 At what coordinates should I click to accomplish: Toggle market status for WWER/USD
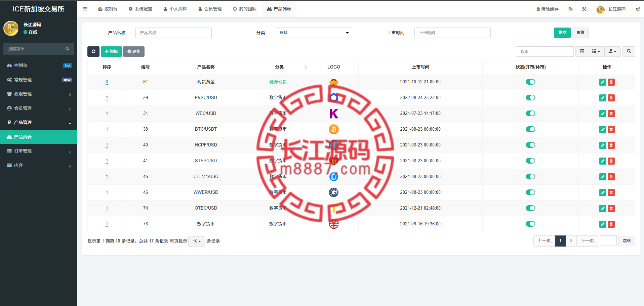click(530, 192)
